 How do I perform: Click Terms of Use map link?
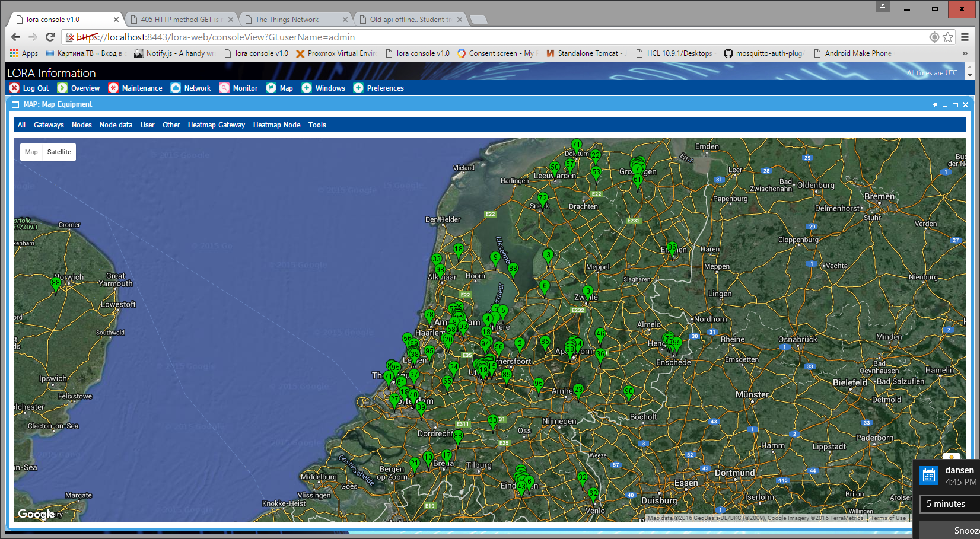(x=888, y=518)
